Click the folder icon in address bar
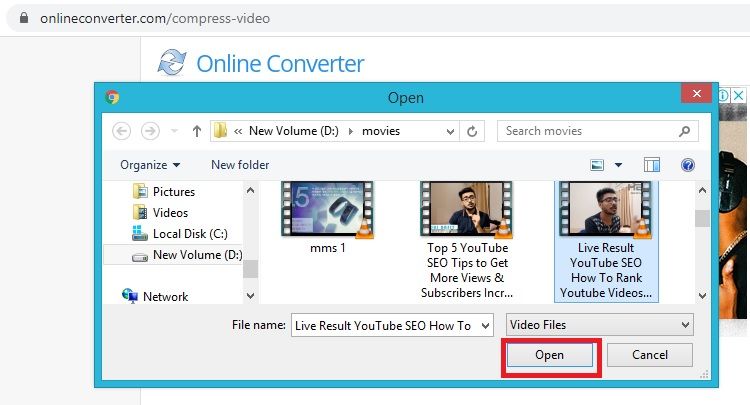750x405 pixels. pos(221,131)
